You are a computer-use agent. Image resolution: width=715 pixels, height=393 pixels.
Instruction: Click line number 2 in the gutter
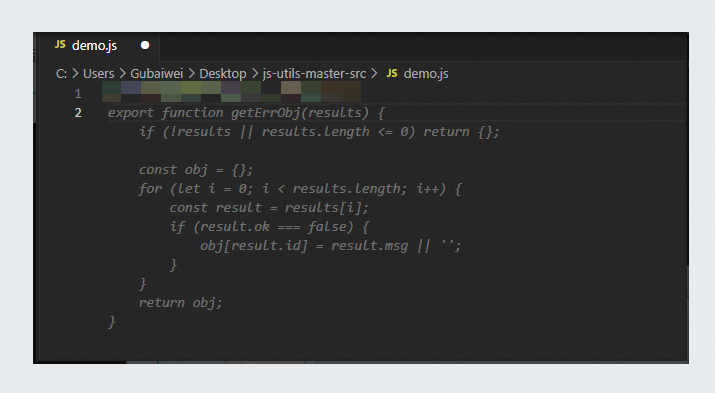78,113
